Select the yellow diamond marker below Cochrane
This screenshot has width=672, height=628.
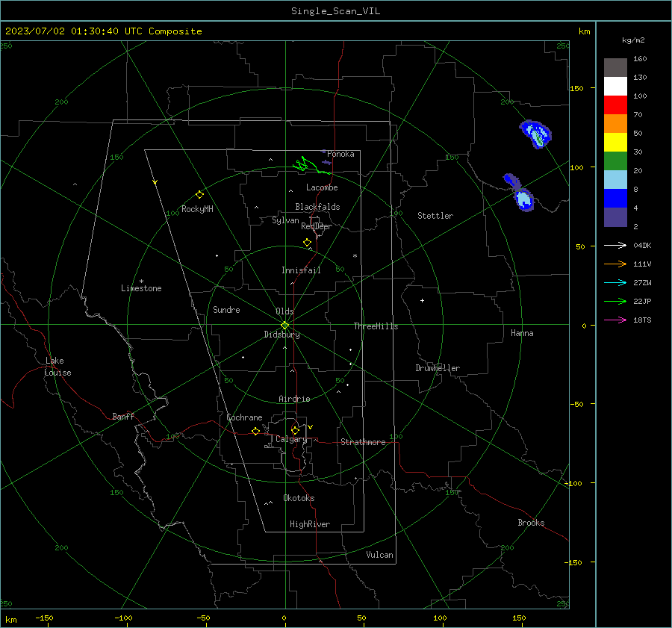pyautogui.click(x=255, y=431)
